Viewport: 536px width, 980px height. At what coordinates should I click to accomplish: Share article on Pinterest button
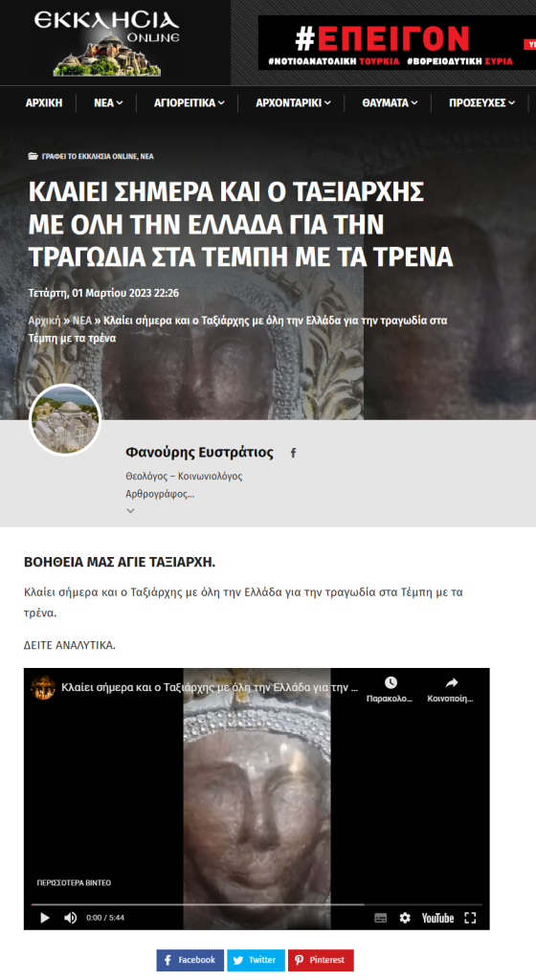coord(321,960)
